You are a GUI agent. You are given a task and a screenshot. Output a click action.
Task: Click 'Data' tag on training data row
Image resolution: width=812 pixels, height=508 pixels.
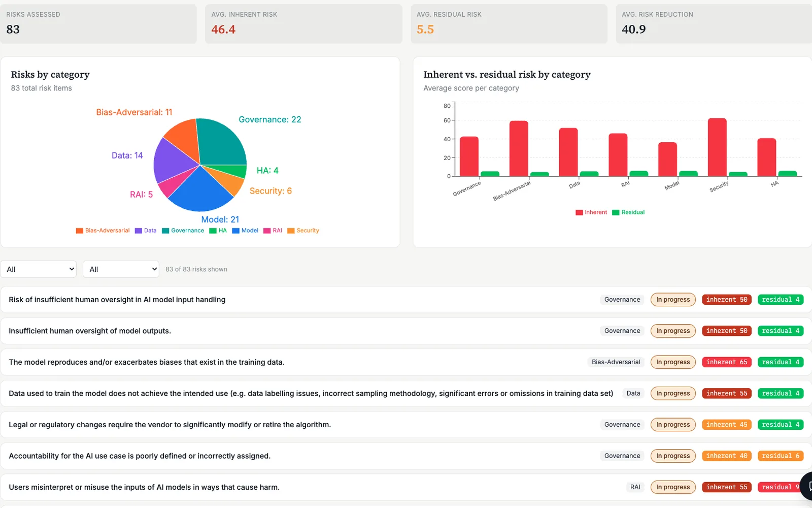click(x=633, y=393)
